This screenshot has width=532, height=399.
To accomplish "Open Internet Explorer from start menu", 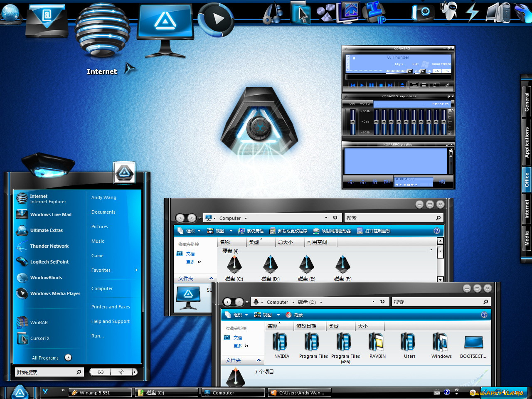I will pos(48,199).
